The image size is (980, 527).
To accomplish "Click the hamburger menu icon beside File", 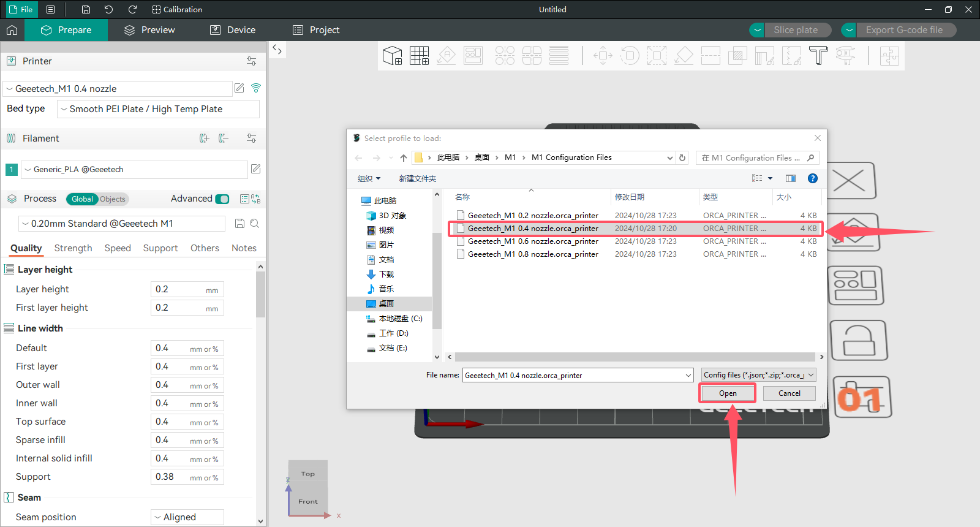I will point(51,9).
